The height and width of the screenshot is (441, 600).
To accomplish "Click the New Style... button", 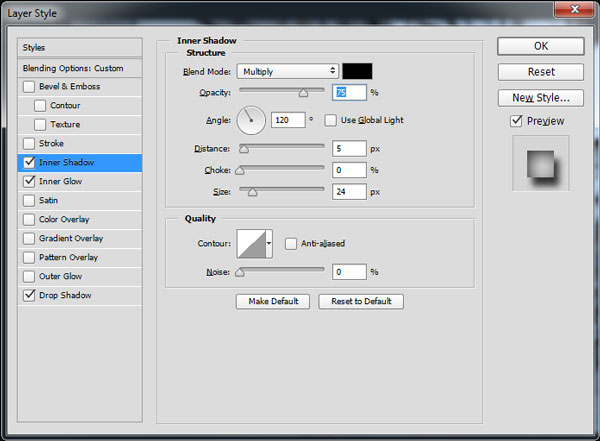I will 541,98.
